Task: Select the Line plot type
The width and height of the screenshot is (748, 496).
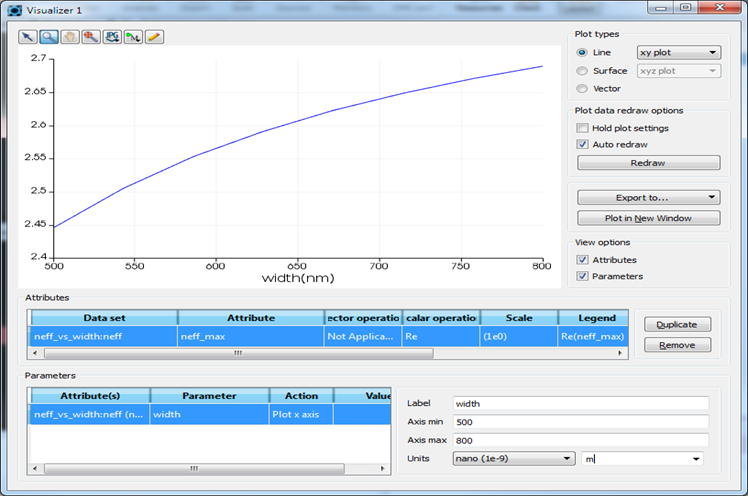Action: (x=582, y=52)
